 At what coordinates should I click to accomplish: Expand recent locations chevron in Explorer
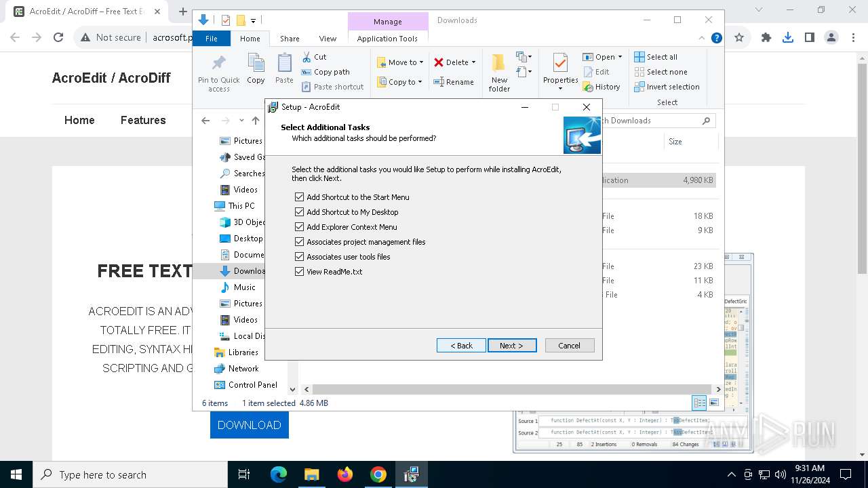click(241, 121)
